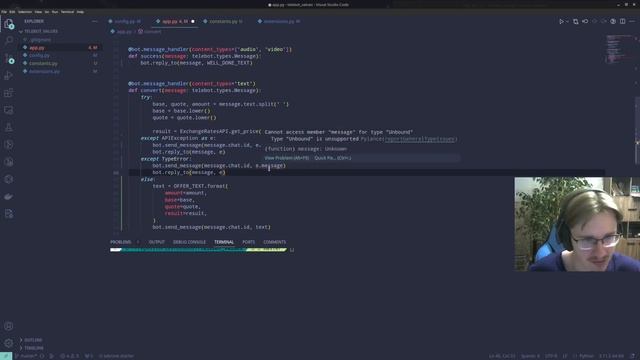Click the Spaces indentation status entry

click(530, 356)
